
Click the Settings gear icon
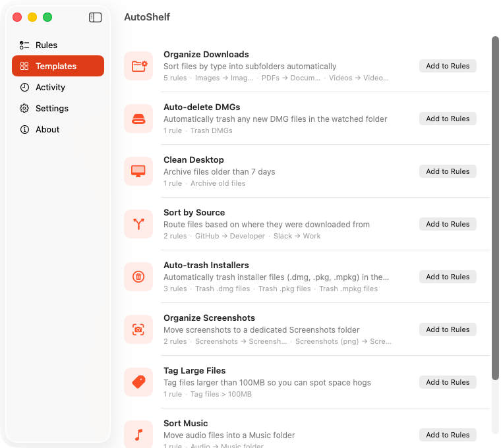tap(24, 108)
